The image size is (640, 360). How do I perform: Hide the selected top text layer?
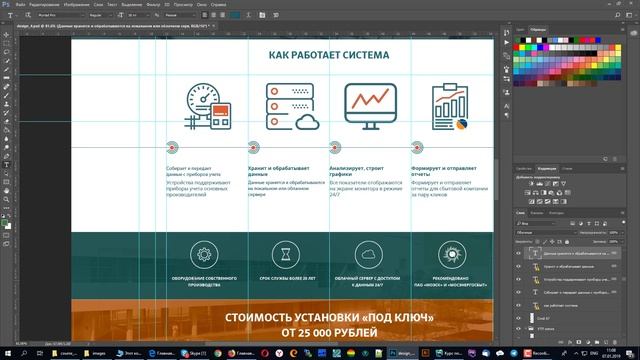518,253
